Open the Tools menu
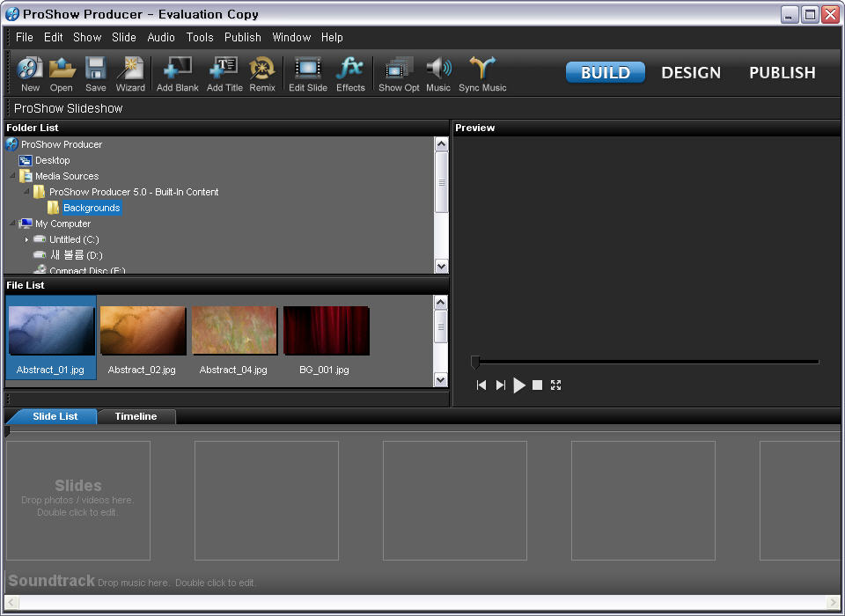The width and height of the screenshot is (845, 616). coord(200,37)
